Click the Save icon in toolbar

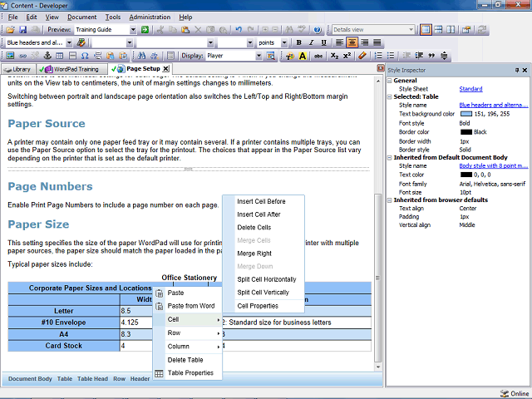coord(22,30)
